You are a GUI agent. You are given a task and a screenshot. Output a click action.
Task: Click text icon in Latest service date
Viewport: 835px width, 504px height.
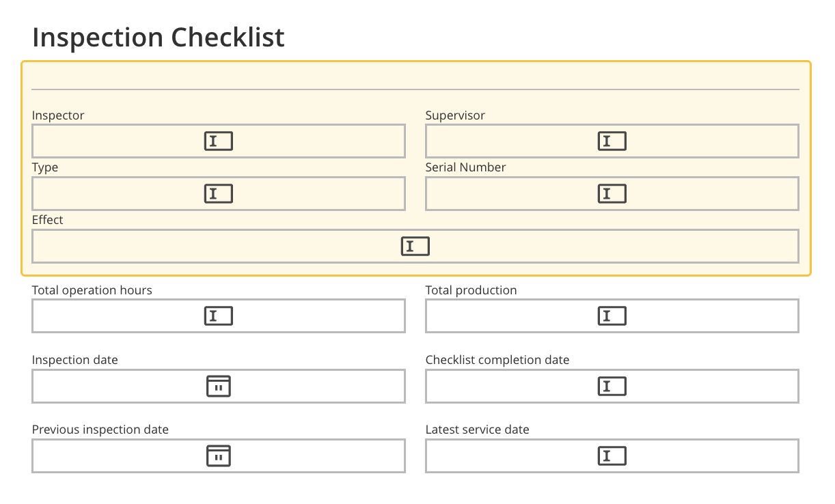click(612, 456)
